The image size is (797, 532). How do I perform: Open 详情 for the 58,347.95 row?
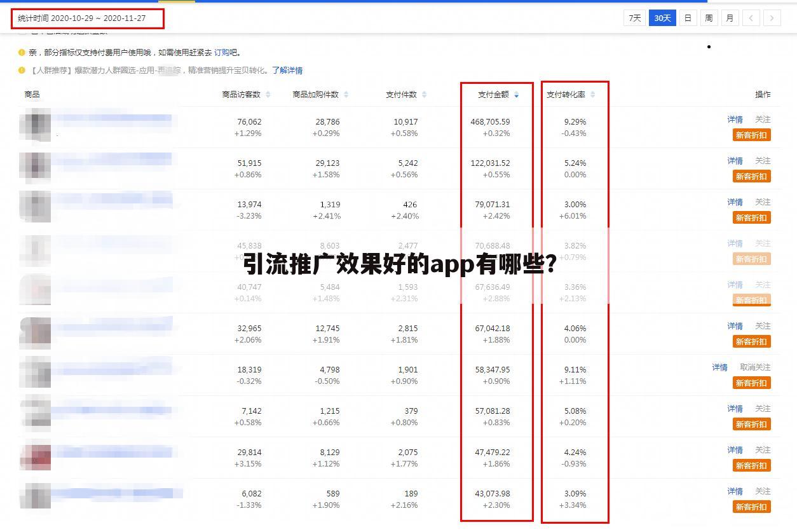pyautogui.click(x=719, y=367)
